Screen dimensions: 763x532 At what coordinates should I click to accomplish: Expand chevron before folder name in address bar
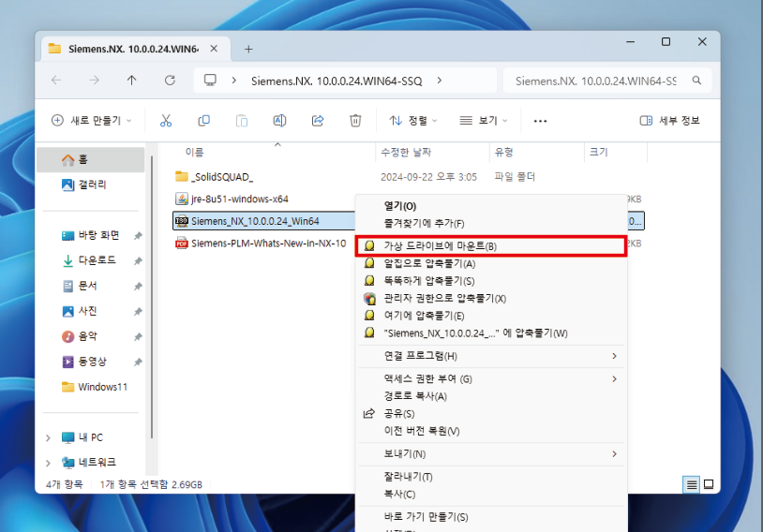(234, 81)
